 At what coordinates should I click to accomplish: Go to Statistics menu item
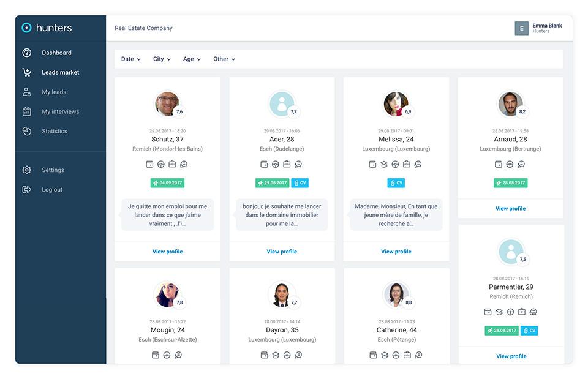click(x=55, y=131)
